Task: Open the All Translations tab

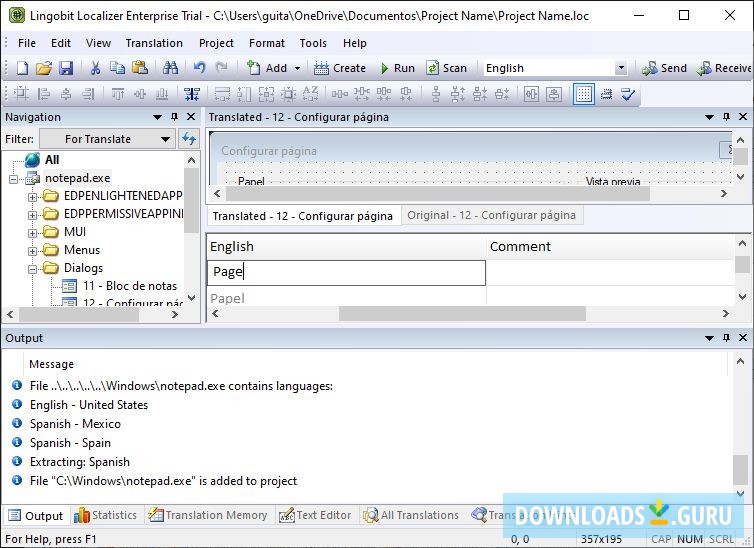Action: pos(411,515)
